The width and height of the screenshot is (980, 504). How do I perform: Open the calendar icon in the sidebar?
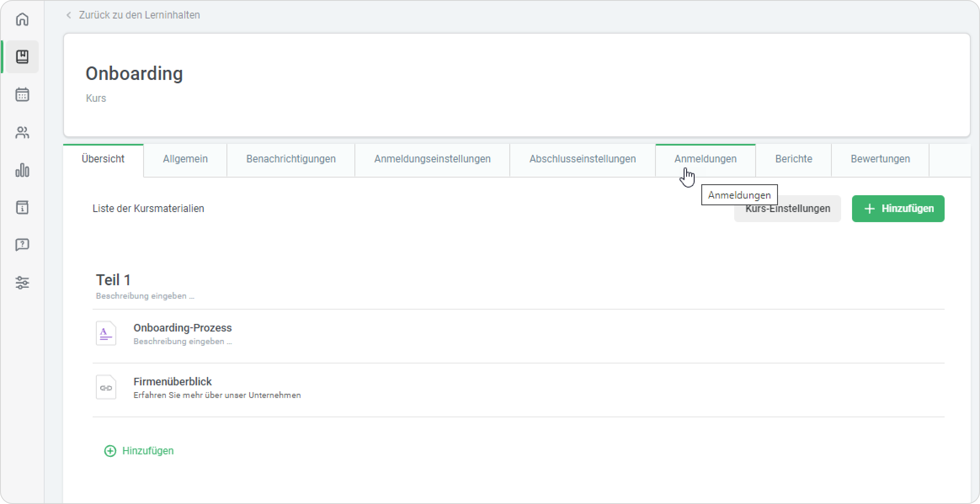point(22,94)
